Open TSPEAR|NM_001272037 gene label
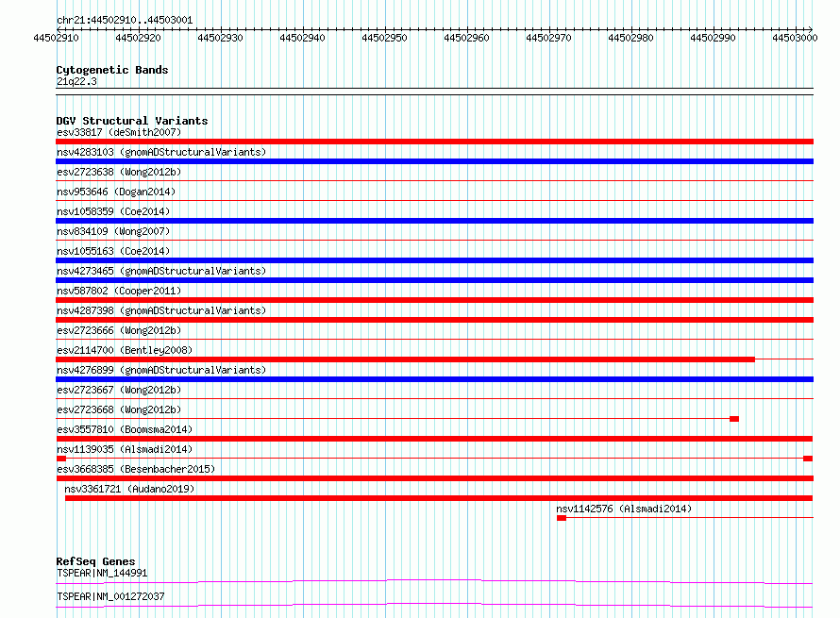The width and height of the screenshot is (840, 618). pos(110,596)
